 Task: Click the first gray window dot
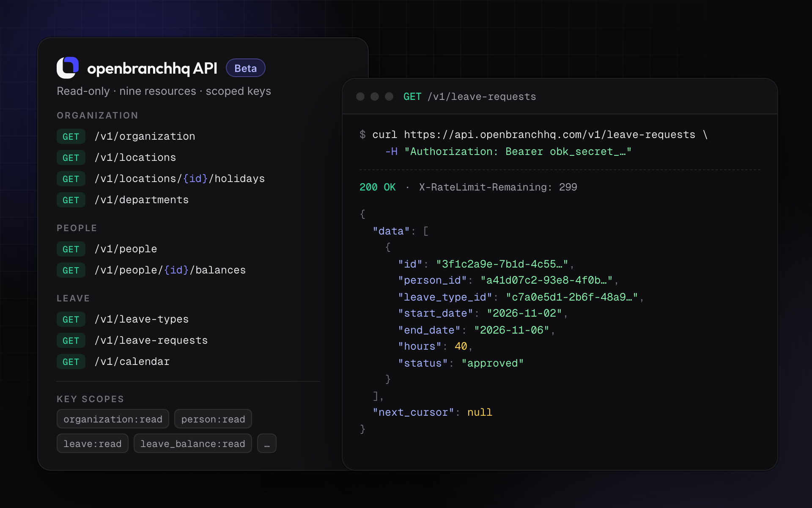[360, 97]
